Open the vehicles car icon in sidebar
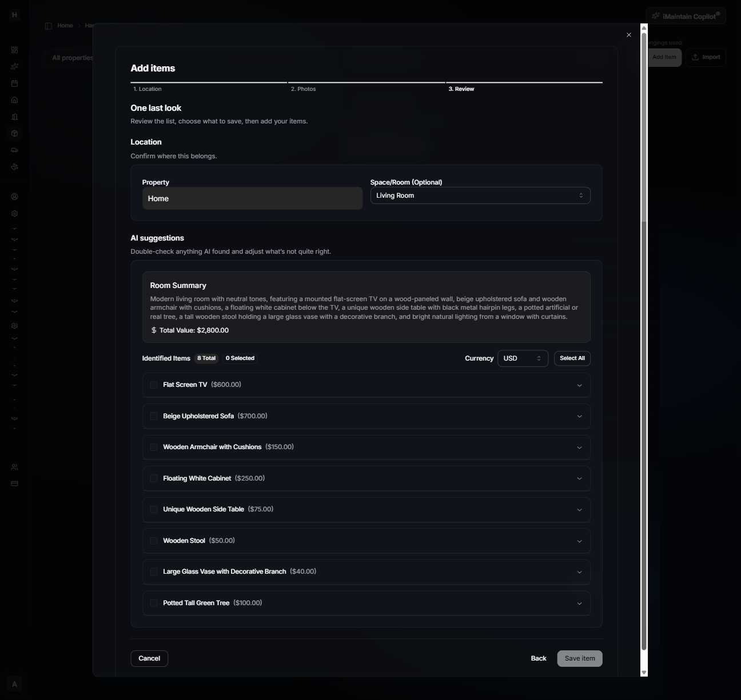Image resolution: width=741 pixels, height=700 pixels. [14, 150]
